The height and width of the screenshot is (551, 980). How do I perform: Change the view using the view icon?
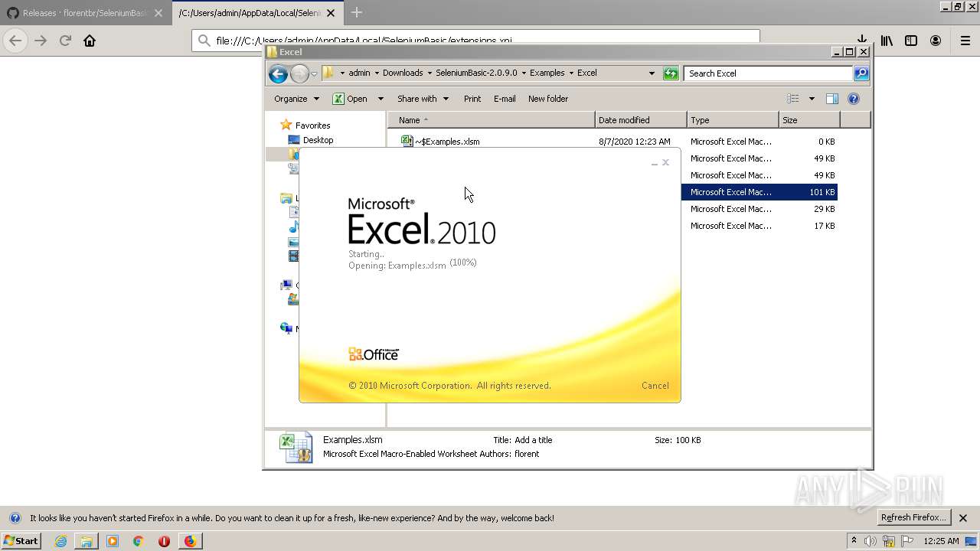pos(793,99)
